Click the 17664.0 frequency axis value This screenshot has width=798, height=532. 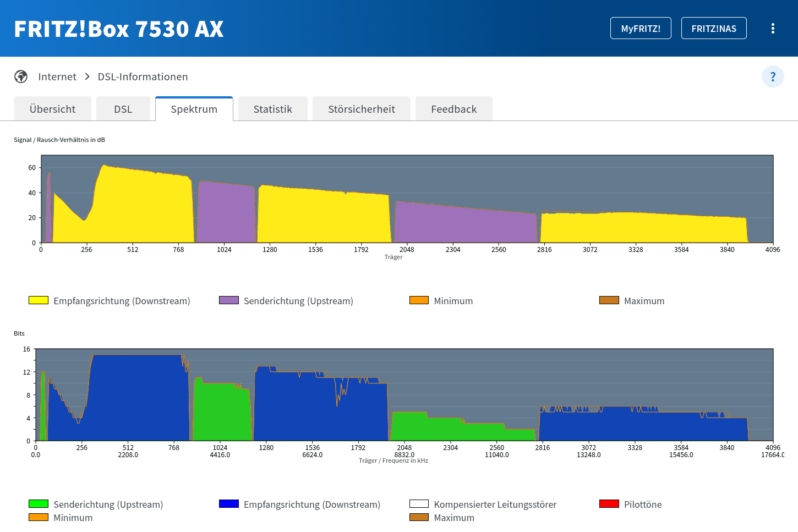click(773, 455)
